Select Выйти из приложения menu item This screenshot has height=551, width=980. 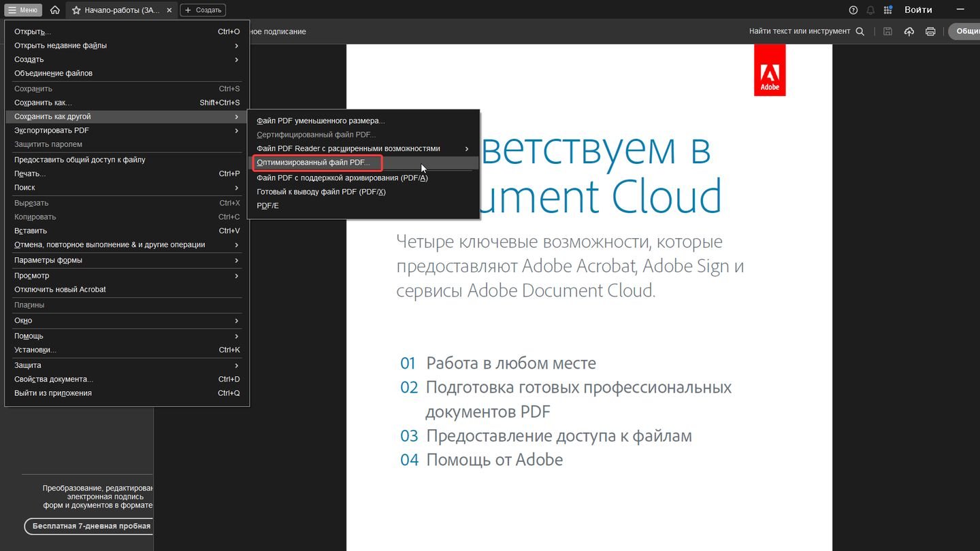click(127, 393)
